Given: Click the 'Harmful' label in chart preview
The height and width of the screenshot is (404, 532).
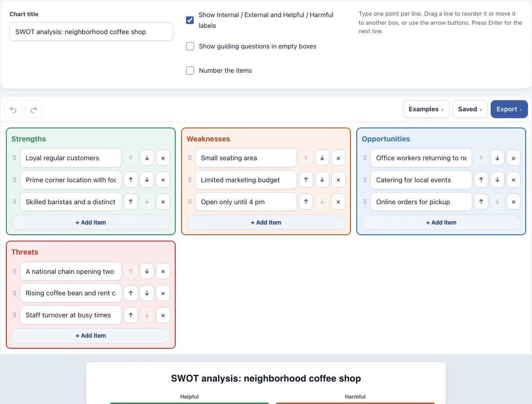Looking at the screenshot, I should 355,396.
